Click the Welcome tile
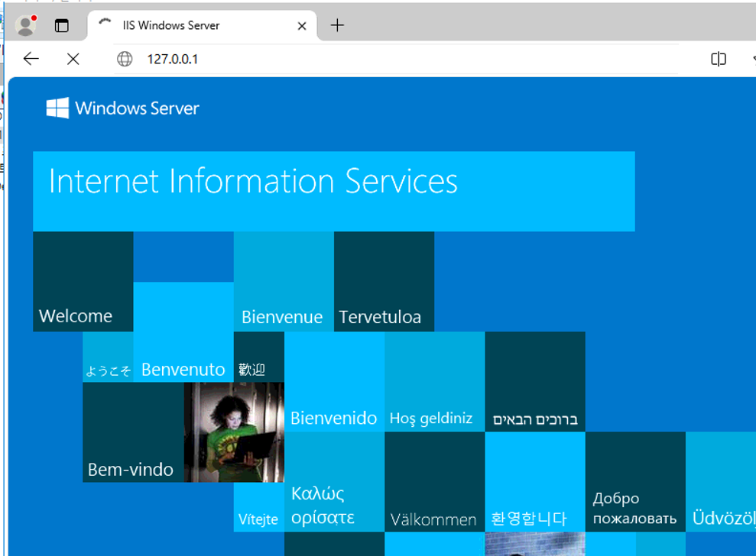 83,281
